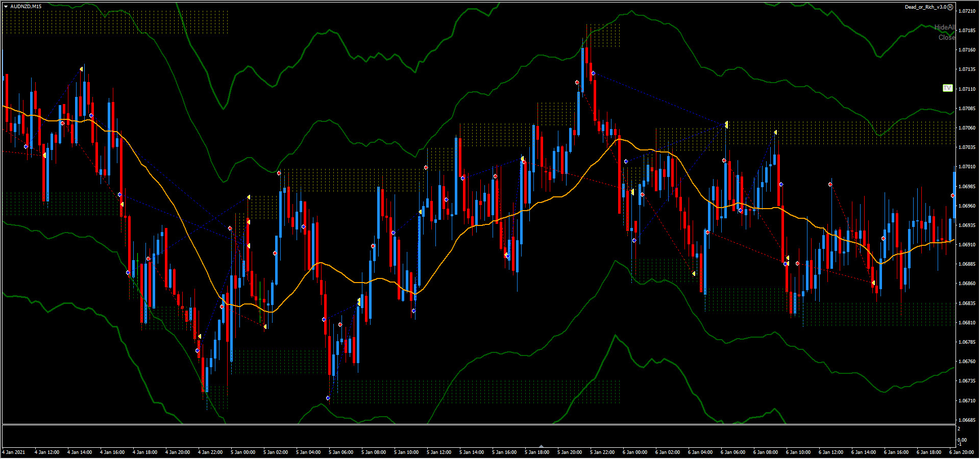Click the 6 Jan 14:00 time label
Viewport: 980px width, 459px height.
[x=864, y=452]
